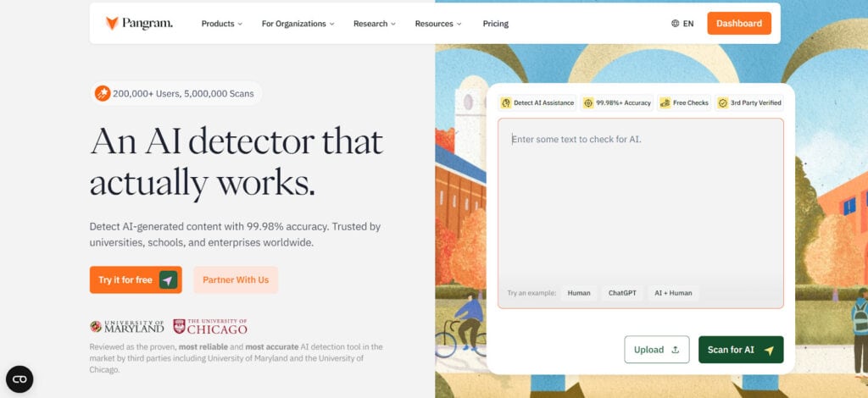The image size is (868, 398).
Task: Select the Human example text
Action: pos(579,293)
